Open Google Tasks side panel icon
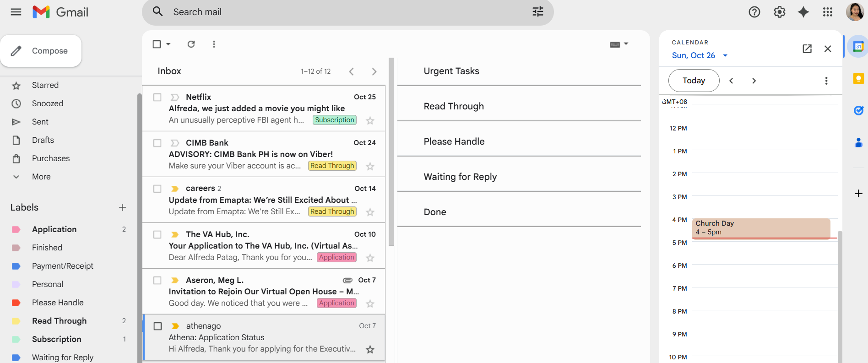Screen dimensions: 868x363 pyautogui.click(x=858, y=110)
